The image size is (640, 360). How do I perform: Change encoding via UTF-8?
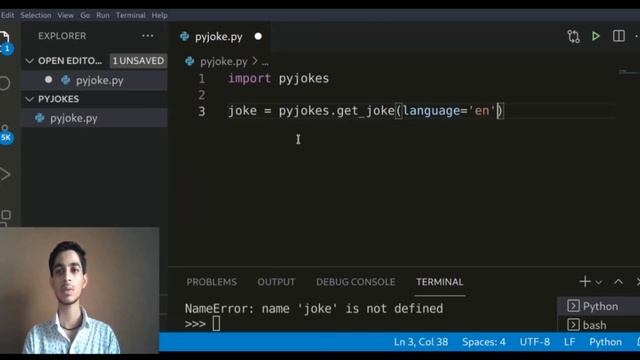[535, 342]
